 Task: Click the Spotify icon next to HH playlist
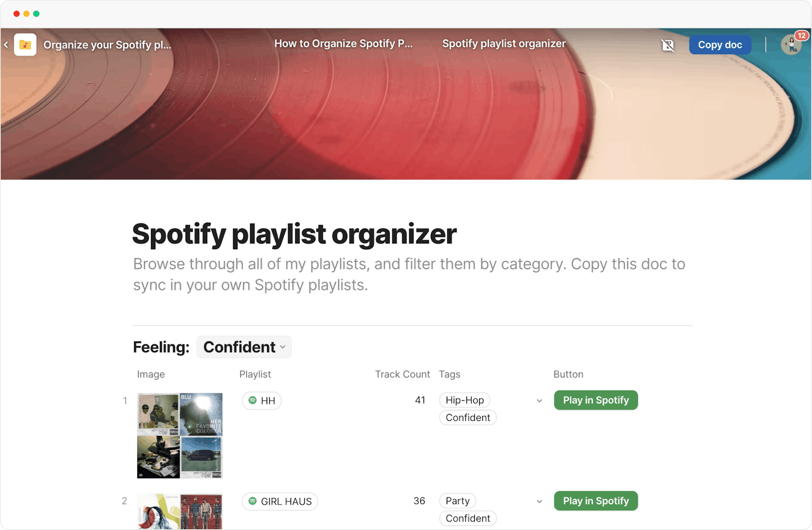tap(252, 401)
